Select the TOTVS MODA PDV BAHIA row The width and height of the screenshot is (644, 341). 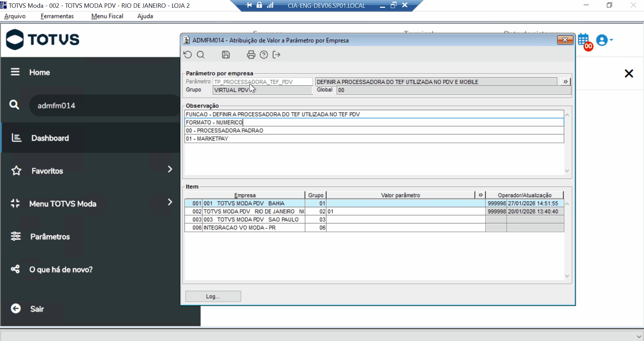click(374, 203)
